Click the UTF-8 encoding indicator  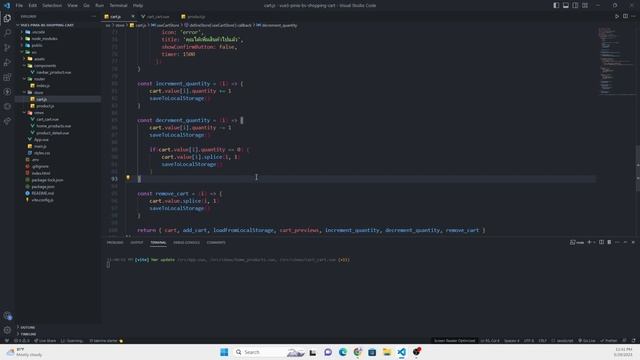[529, 340]
